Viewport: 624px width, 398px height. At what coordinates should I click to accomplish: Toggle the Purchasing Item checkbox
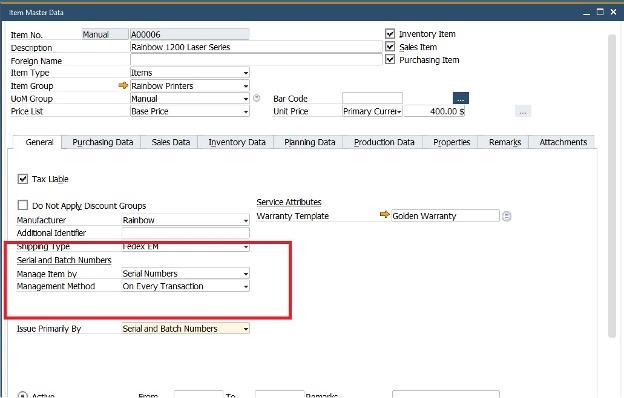(x=390, y=60)
